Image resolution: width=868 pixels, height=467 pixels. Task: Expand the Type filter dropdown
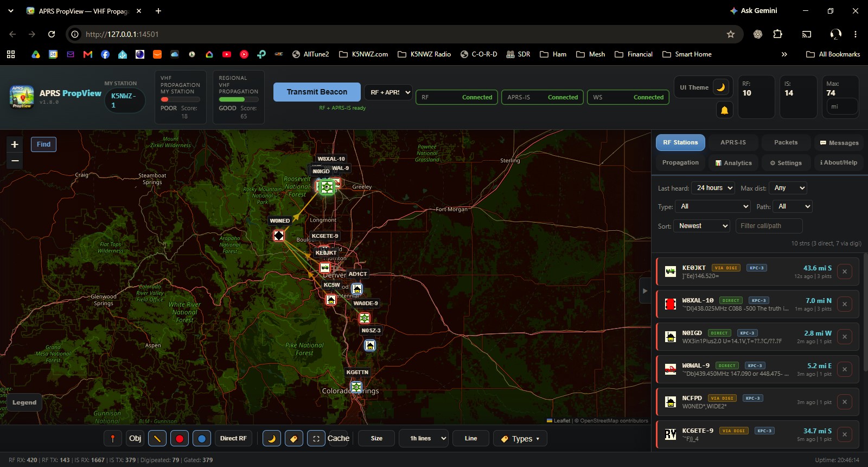coord(713,206)
